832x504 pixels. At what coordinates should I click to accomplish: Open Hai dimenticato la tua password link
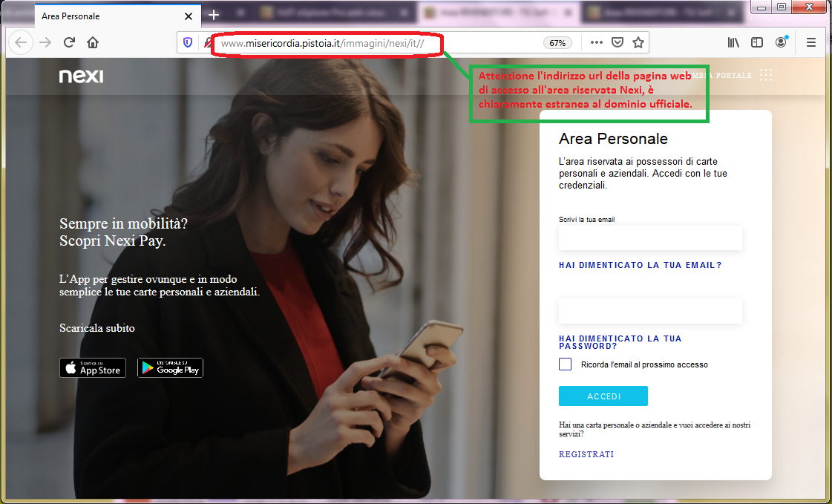[x=620, y=342]
